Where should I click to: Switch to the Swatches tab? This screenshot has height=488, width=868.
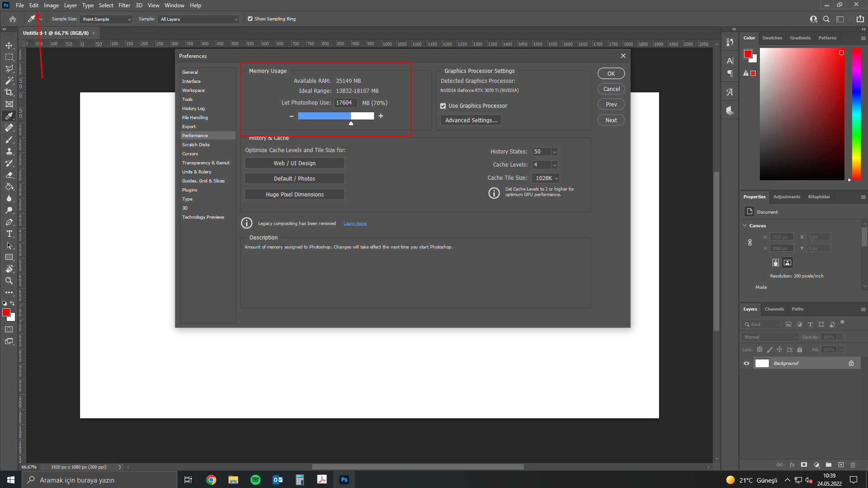click(772, 38)
